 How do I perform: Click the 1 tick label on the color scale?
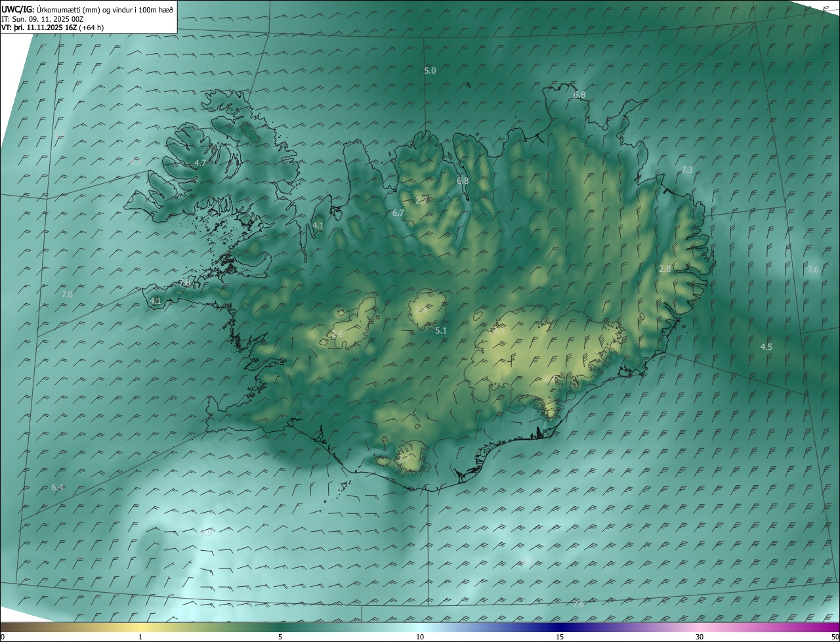(140, 637)
